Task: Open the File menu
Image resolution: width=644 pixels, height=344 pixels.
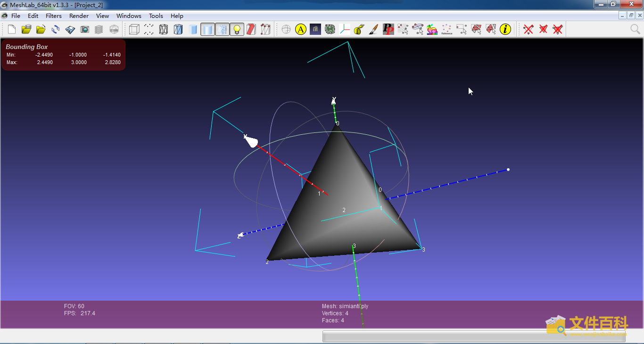Action: coord(16,16)
